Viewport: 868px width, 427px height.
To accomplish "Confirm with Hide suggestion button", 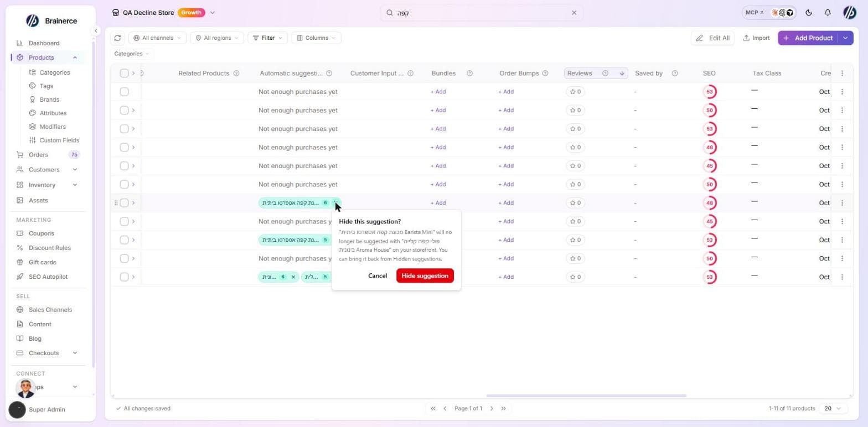I will [x=425, y=276].
